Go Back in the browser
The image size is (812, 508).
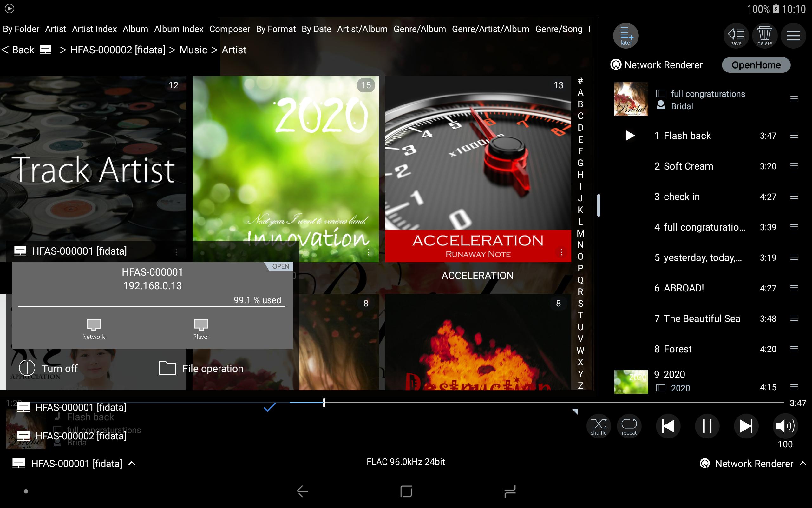pos(18,50)
